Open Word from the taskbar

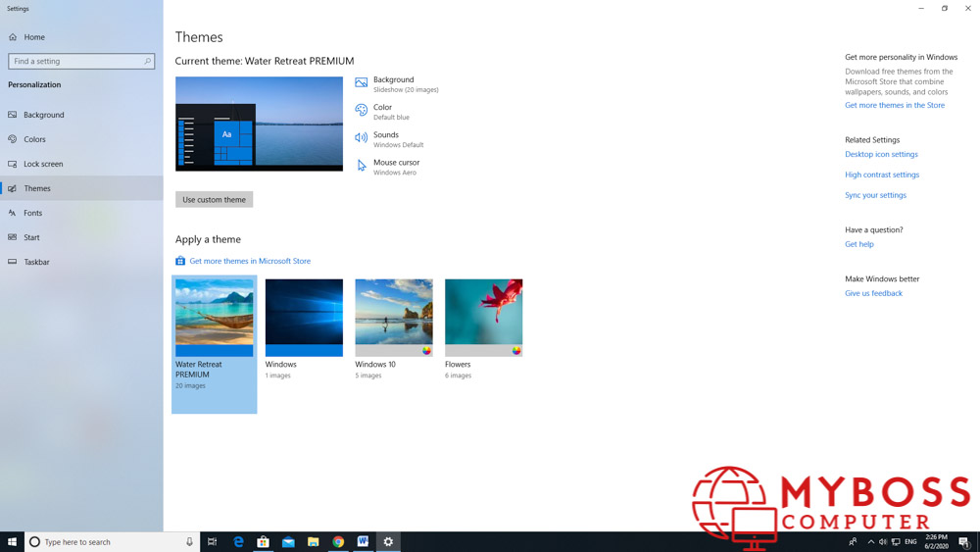364,541
